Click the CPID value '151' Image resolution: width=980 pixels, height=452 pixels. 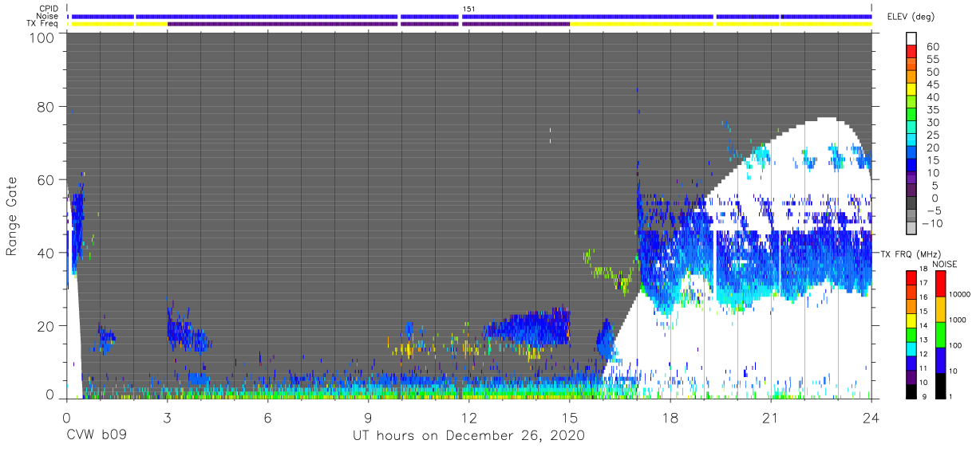click(468, 9)
